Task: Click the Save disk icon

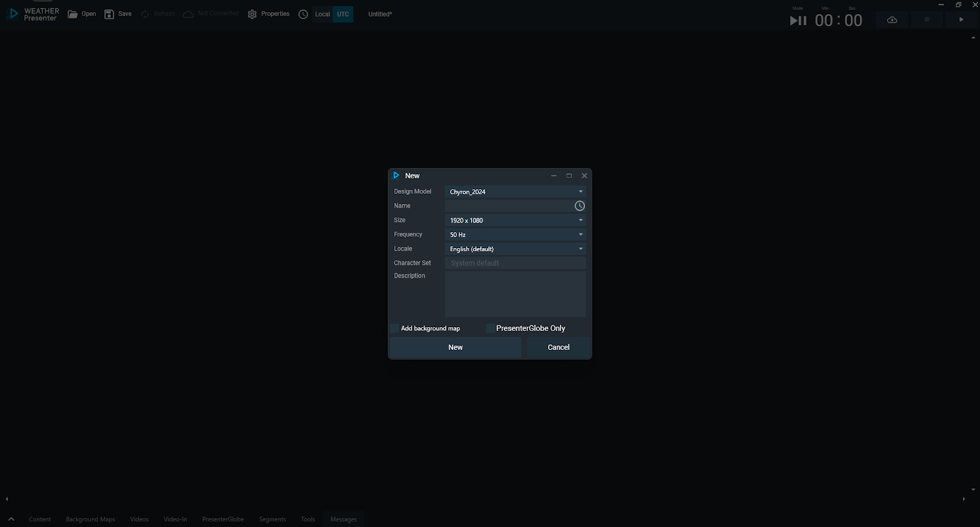Action: [109, 14]
